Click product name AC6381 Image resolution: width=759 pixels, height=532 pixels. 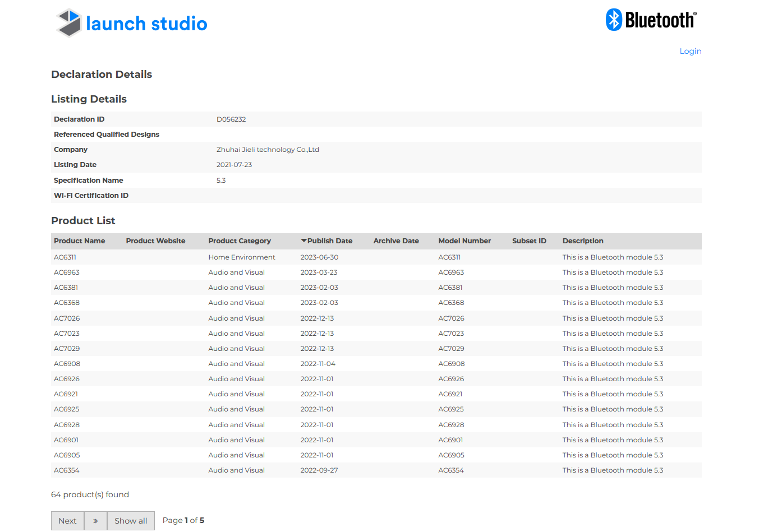tap(66, 288)
